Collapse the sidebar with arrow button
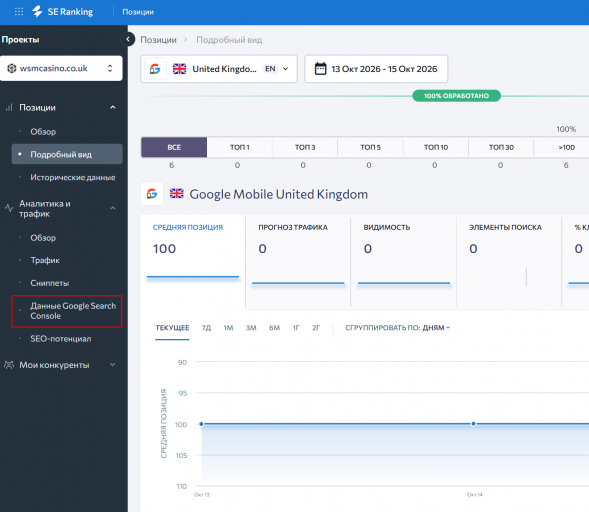 128,39
